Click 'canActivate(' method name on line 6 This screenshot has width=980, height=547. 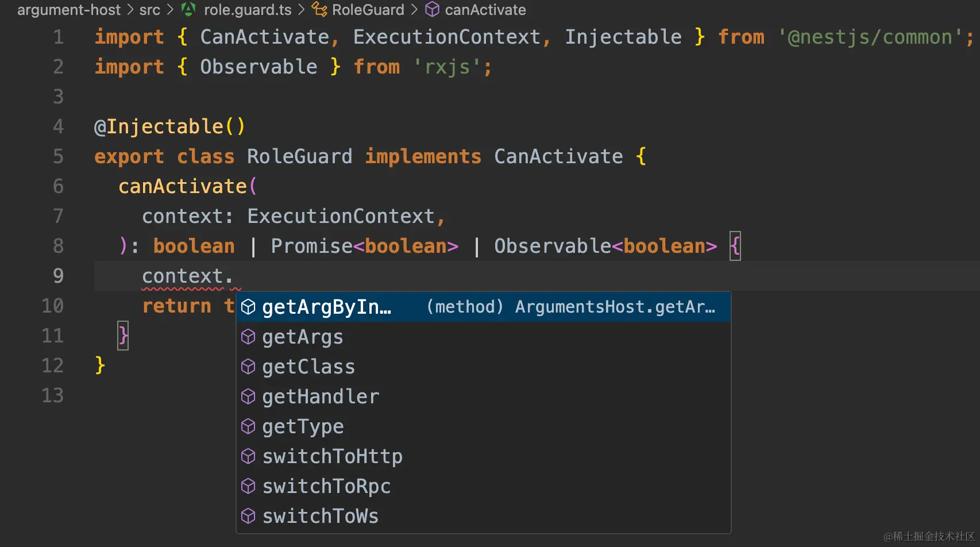188,187
